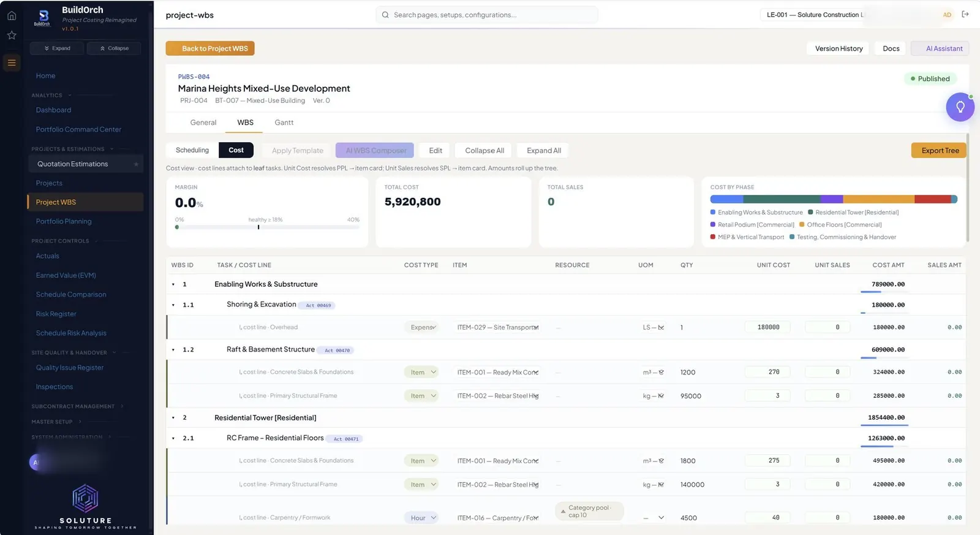Click the purple Retail Podium legend swatch
The height and width of the screenshot is (535, 980).
[x=713, y=225]
